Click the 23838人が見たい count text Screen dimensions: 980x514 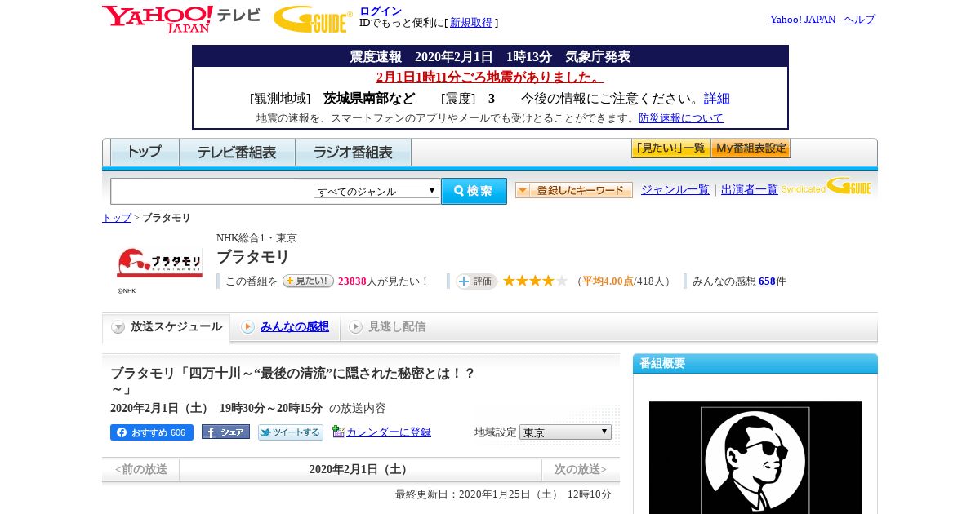pyautogui.click(x=383, y=281)
